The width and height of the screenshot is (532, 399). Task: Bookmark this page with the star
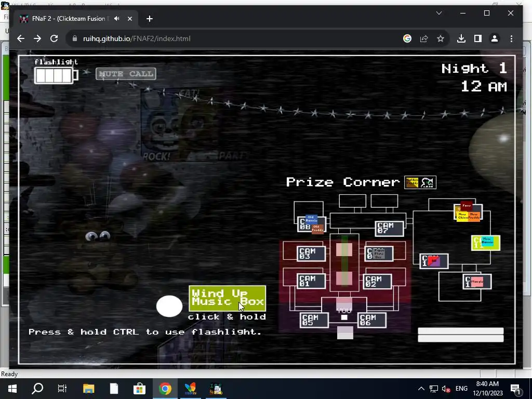coord(441,38)
